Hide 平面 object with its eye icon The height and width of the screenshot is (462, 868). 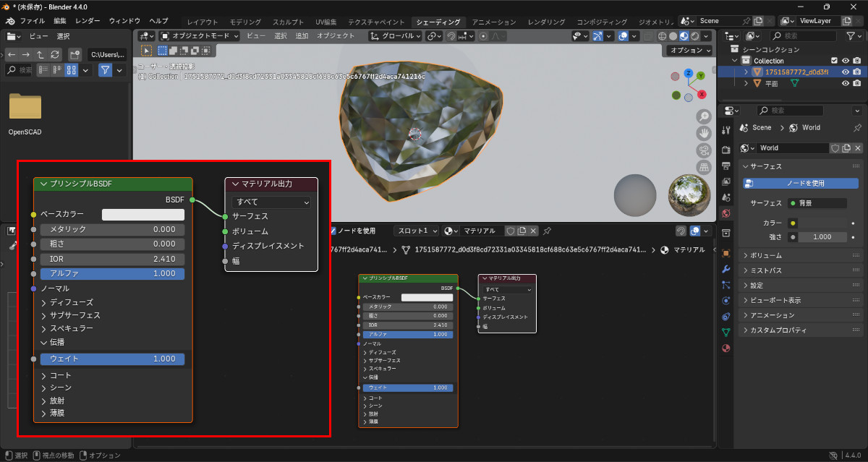(846, 83)
